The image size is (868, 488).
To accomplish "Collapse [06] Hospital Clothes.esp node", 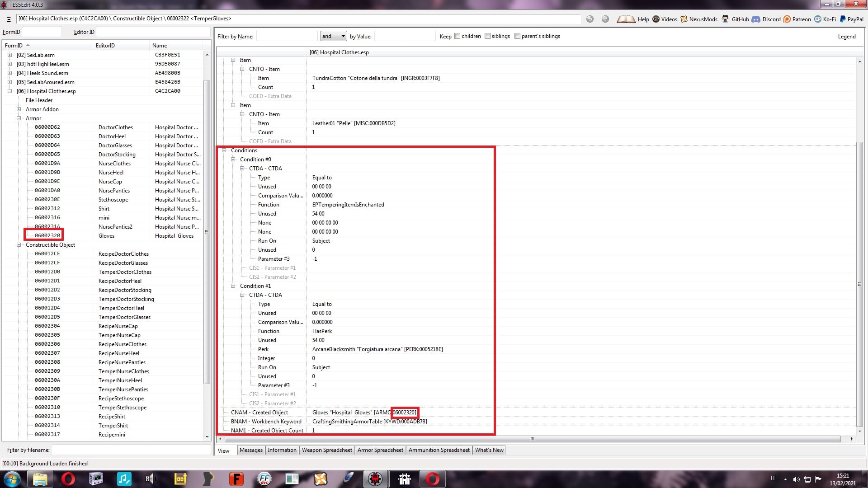I will 9,91.
